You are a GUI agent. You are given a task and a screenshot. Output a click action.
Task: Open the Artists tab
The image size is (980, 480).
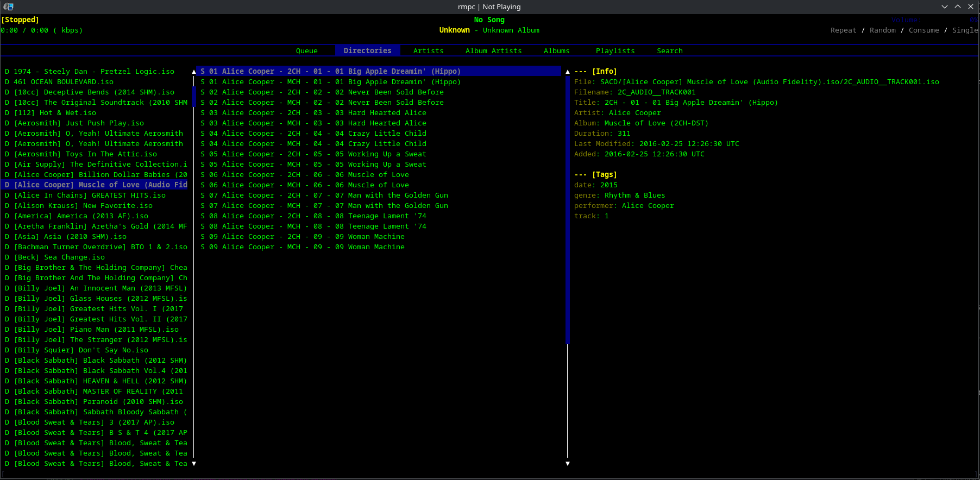(x=429, y=51)
